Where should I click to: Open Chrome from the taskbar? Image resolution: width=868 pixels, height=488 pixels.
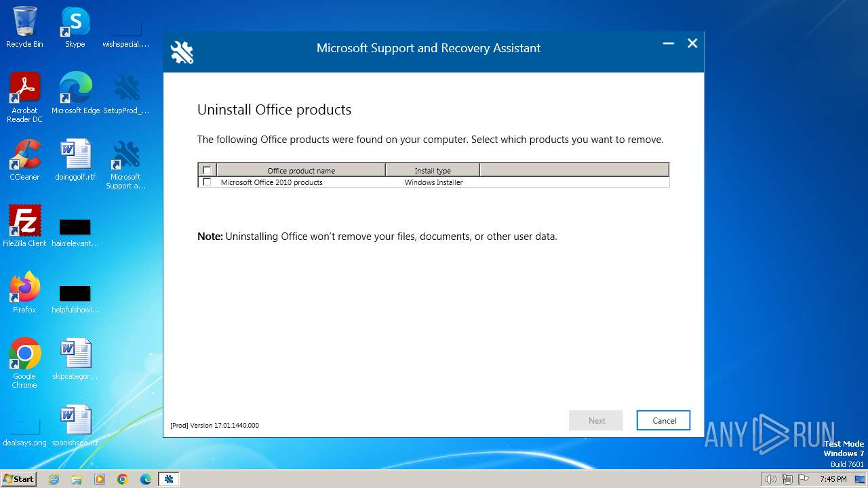(x=123, y=479)
